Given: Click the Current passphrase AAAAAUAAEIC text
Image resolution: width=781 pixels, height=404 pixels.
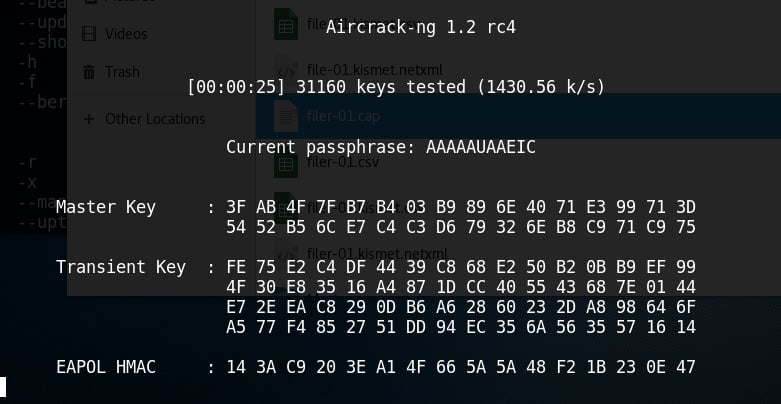Looking at the screenshot, I should coord(381,147).
